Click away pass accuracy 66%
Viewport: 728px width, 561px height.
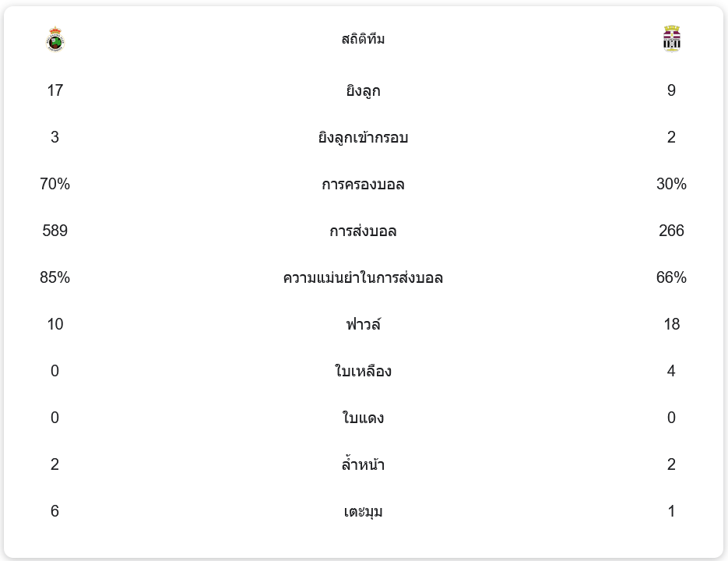tap(671, 277)
